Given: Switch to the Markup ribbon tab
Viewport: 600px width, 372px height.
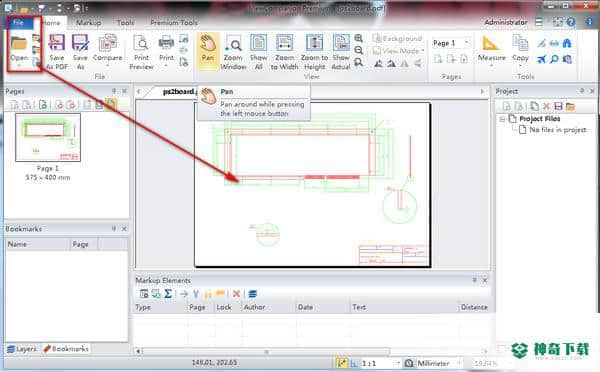Looking at the screenshot, I should tap(88, 23).
